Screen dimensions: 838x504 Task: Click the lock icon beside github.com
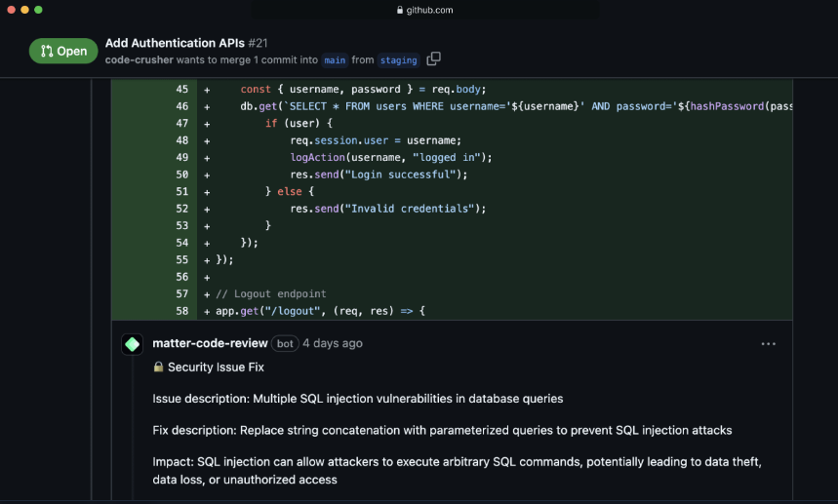click(x=400, y=10)
